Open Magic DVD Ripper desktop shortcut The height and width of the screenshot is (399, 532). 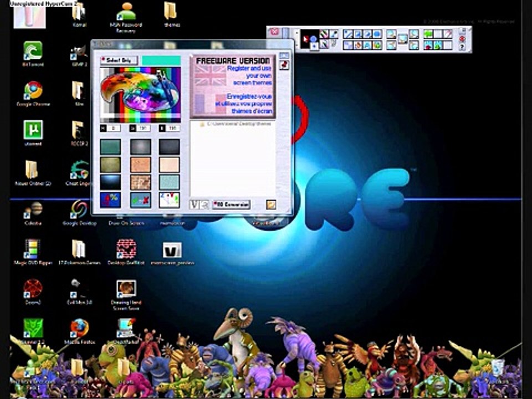click(x=33, y=252)
